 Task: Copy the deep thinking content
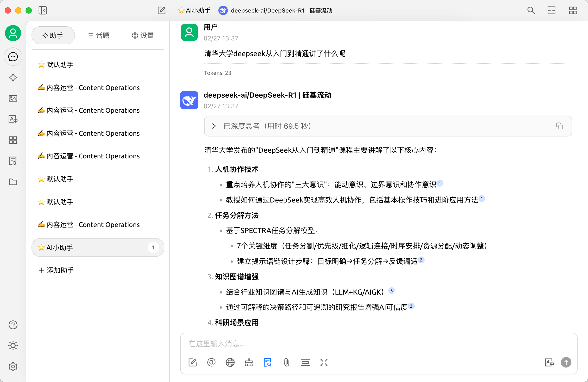pos(559,126)
